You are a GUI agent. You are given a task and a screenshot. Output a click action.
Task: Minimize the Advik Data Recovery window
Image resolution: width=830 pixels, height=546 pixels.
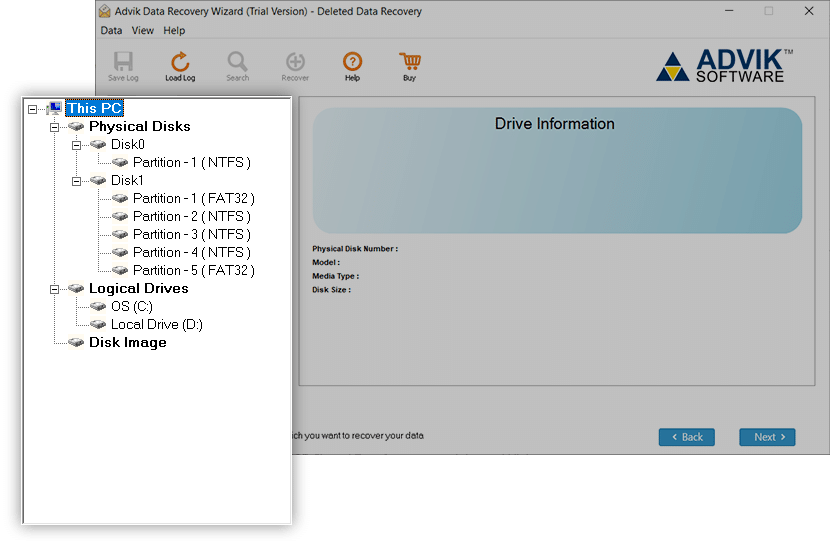coord(729,11)
